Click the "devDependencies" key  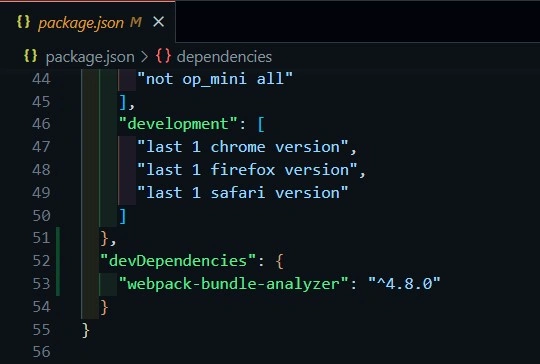[x=178, y=261]
